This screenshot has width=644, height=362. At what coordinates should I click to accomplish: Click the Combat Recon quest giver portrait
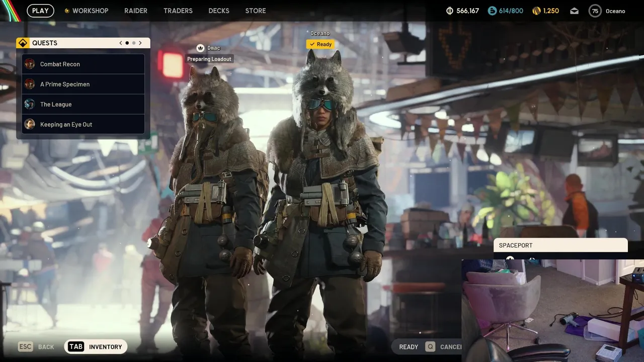pos(30,64)
